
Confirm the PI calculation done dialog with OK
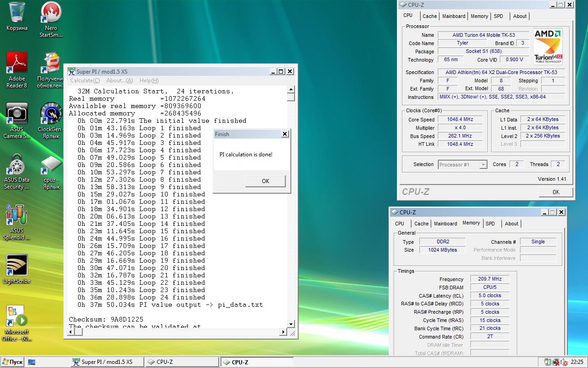click(265, 181)
